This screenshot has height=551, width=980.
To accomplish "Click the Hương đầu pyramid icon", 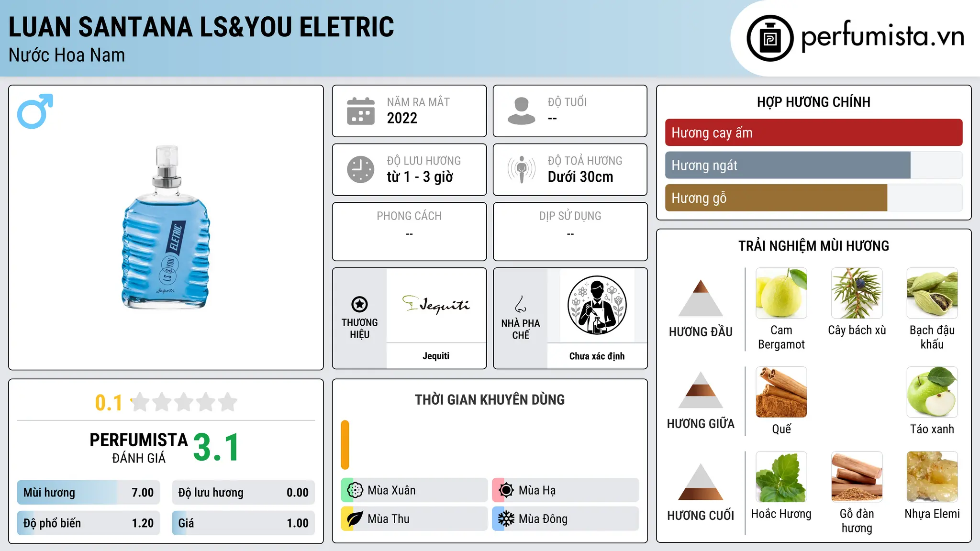I will [701, 298].
